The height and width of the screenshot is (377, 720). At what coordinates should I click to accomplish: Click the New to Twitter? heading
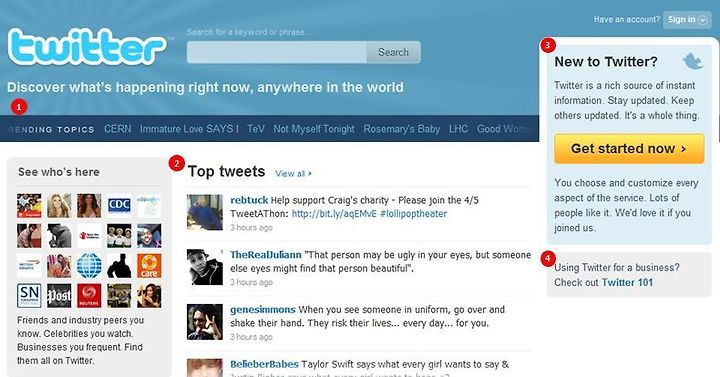coord(606,62)
